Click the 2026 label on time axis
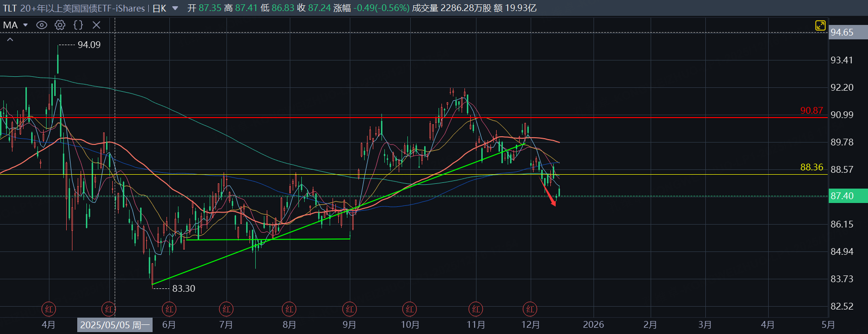 (594, 325)
